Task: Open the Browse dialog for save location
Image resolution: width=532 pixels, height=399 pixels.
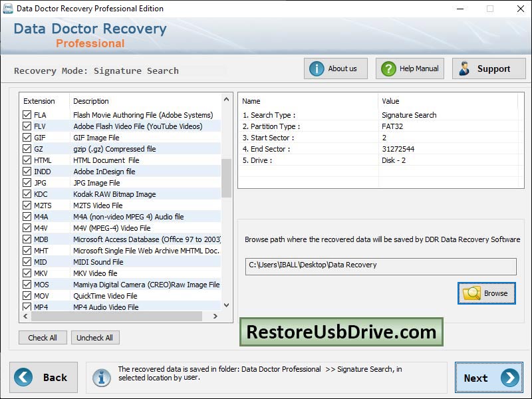Action: pyautogui.click(x=487, y=293)
